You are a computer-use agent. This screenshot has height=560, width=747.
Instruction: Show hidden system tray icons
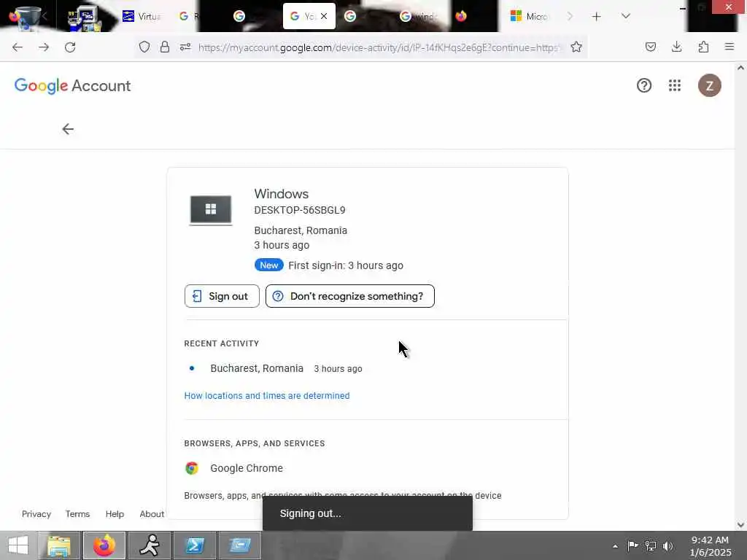[615, 546]
